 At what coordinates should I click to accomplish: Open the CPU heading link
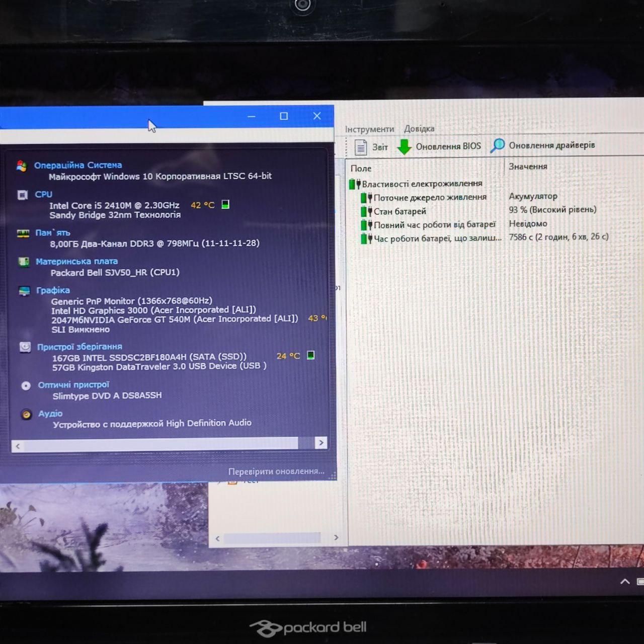43,194
